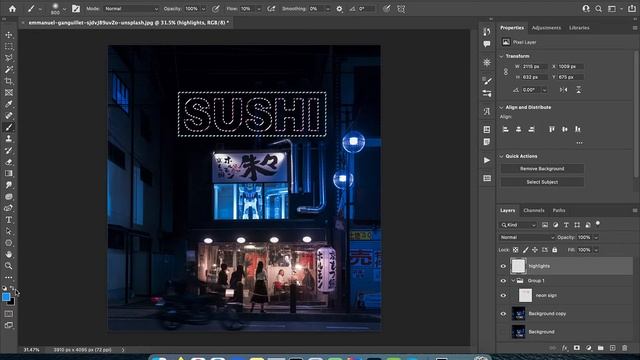
Task: Switch to the Paths tab
Action: coord(559,211)
